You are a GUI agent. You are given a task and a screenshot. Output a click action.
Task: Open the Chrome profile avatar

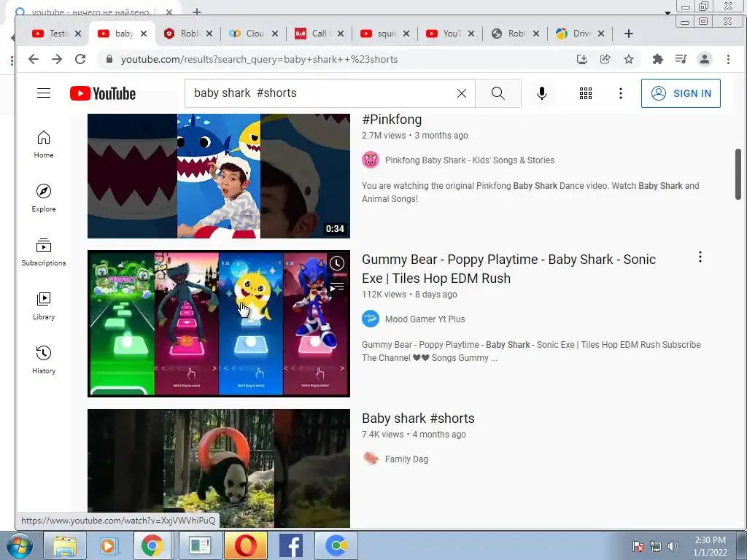pos(704,59)
